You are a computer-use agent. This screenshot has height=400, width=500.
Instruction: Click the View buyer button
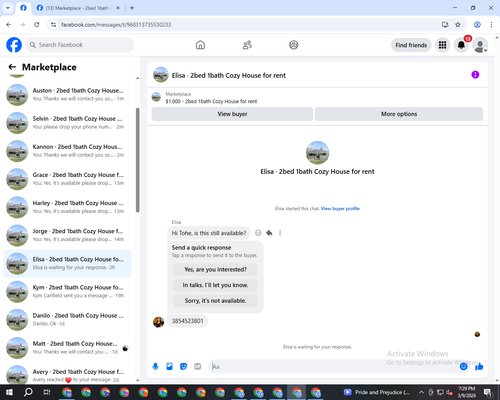(x=232, y=114)
